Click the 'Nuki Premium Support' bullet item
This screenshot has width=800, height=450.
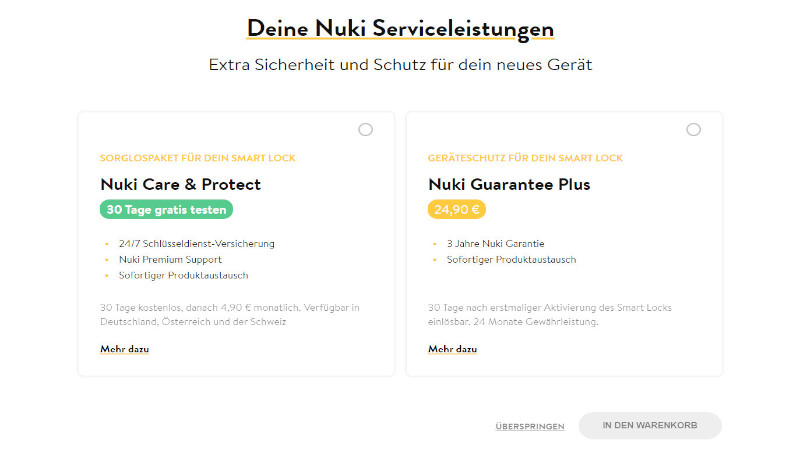point(165,259)
